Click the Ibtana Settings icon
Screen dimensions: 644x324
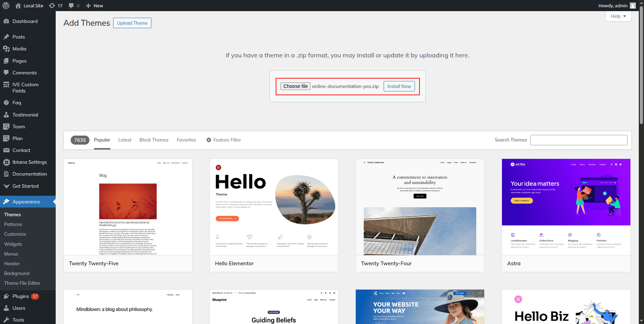(6, 162)
